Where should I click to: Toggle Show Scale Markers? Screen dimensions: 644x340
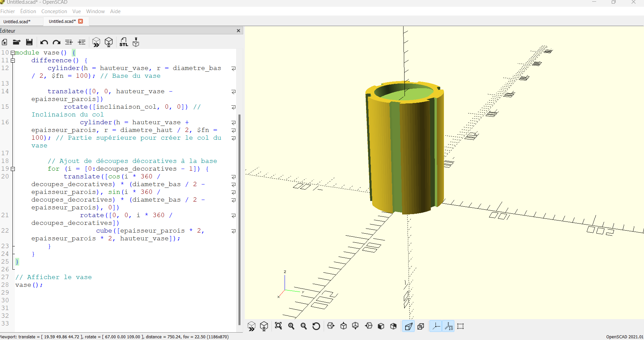point(448,326)
